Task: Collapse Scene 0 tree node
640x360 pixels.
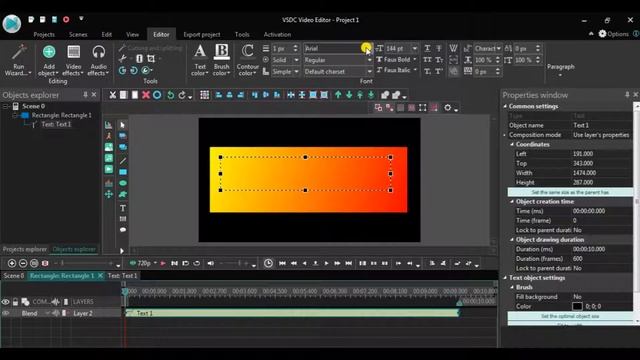Action: click(6, 106)
